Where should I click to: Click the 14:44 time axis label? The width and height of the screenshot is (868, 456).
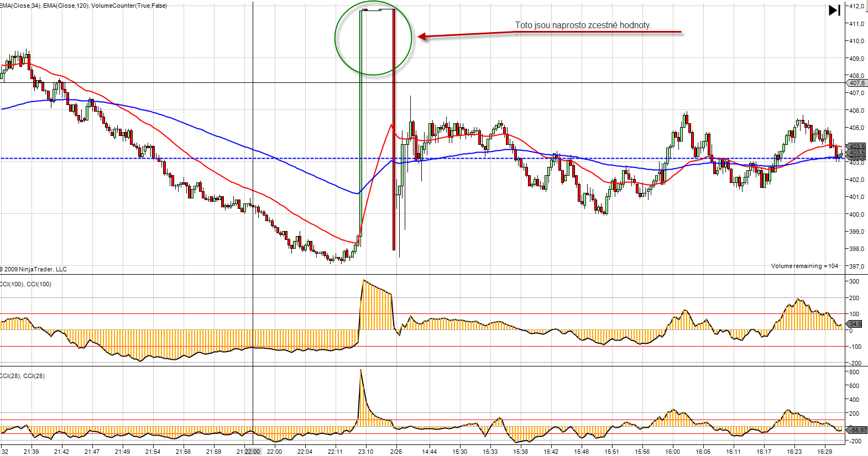pos(430,452)
